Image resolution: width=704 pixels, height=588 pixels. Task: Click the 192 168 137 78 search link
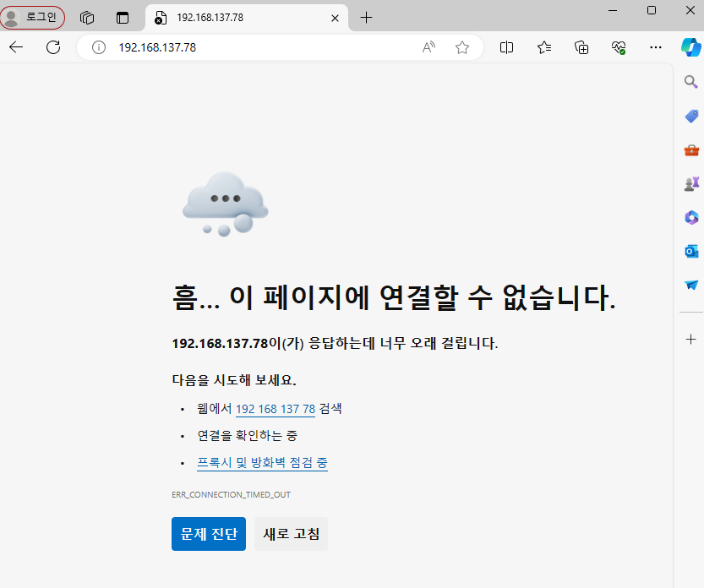(x=276, y=409)
